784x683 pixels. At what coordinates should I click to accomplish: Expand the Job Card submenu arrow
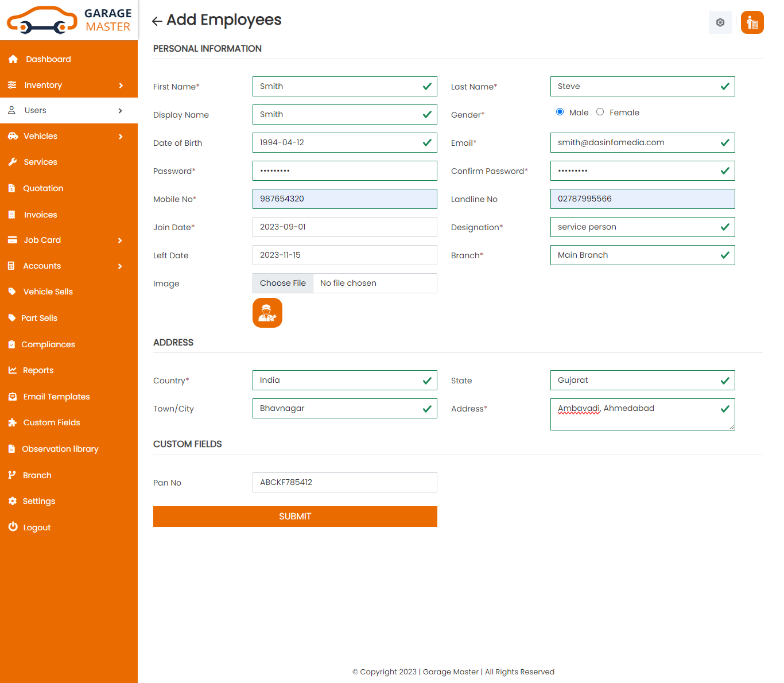[120, 240]
